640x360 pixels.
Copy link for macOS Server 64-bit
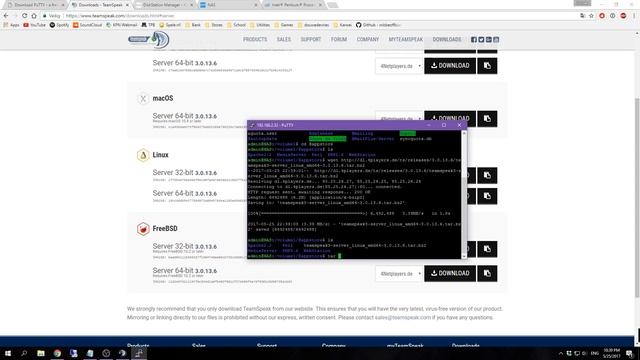(x=487, y=119)
